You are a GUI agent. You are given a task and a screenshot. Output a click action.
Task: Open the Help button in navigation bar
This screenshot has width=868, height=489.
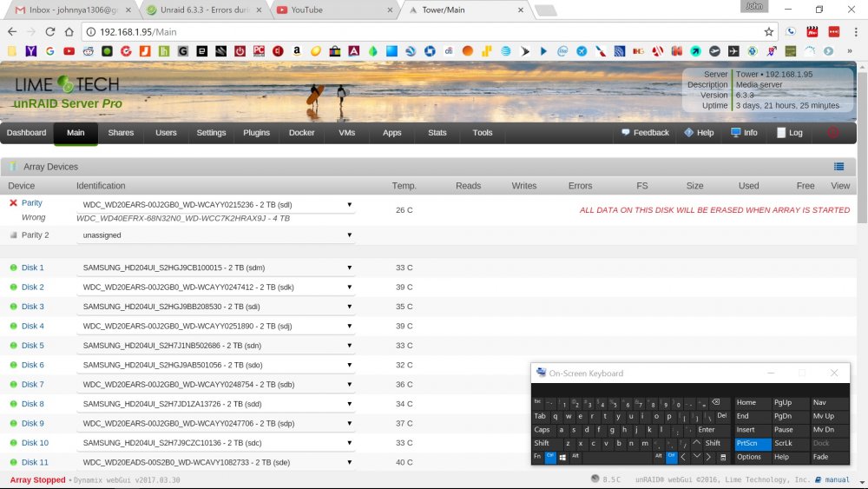point(699,133)
